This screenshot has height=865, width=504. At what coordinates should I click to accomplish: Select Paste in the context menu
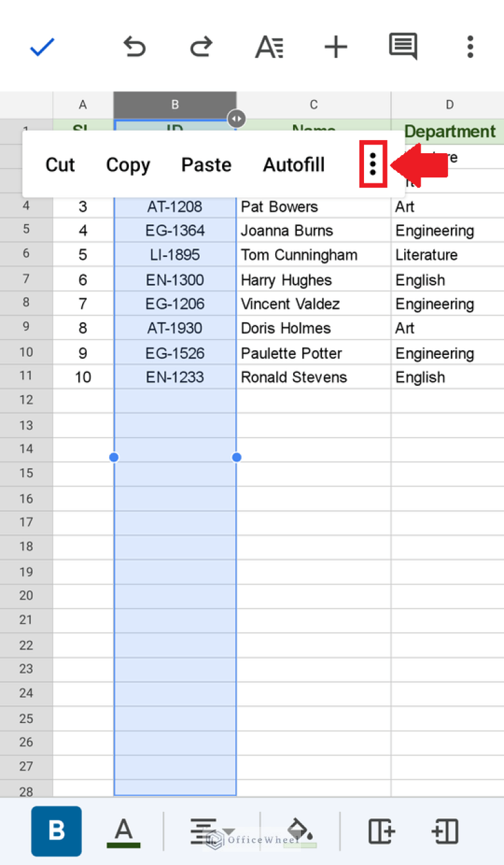[x=206, y=164]
